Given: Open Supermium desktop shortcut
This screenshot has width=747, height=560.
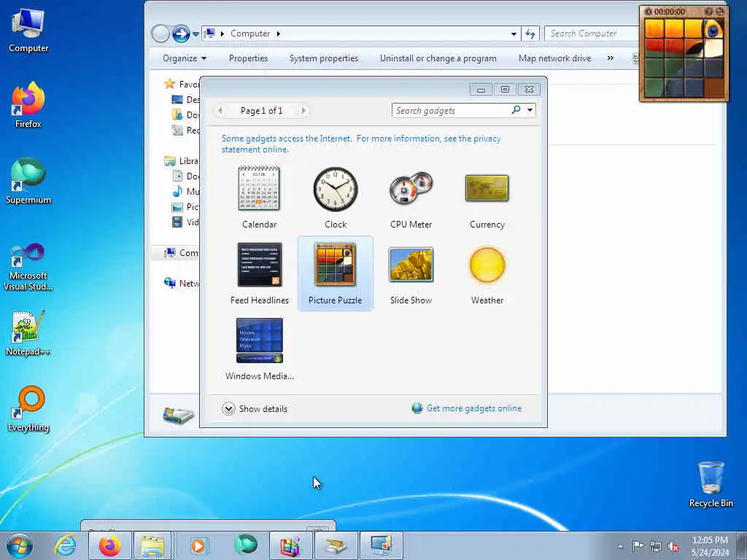Looking at the screenshot, I should pyautogui.click(x=28, y=182).
